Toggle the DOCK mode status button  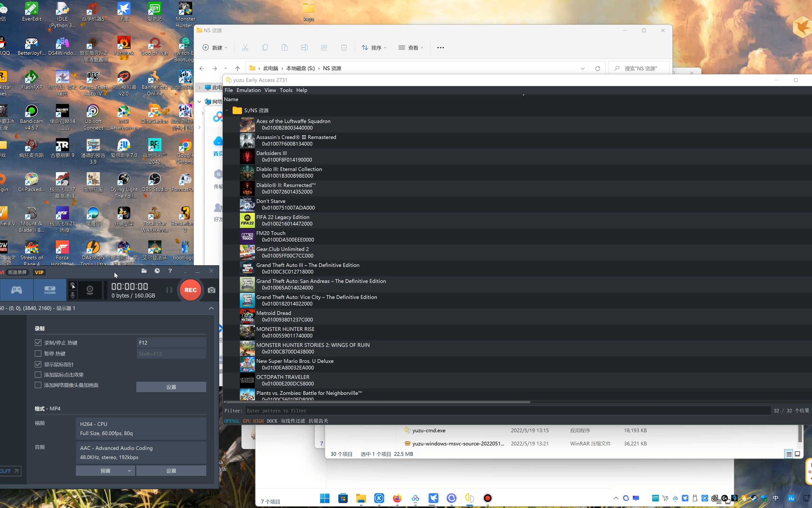tap(272, 421)
